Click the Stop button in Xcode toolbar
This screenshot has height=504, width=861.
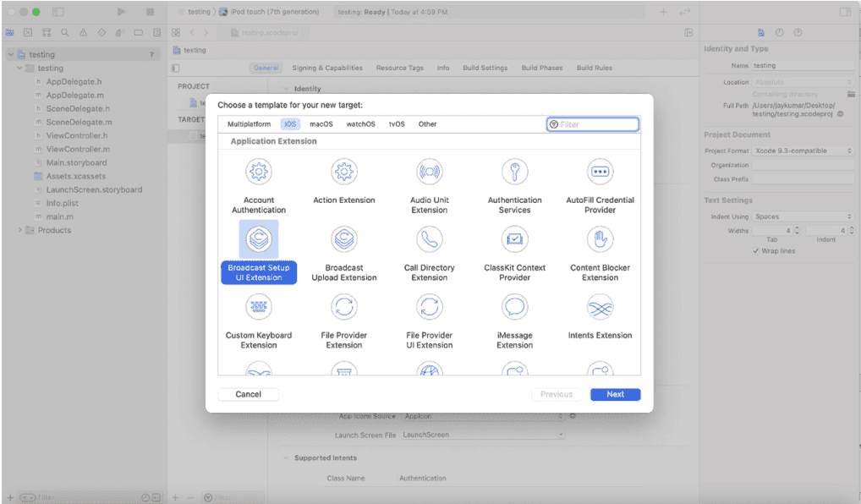(x=150, y=12)
